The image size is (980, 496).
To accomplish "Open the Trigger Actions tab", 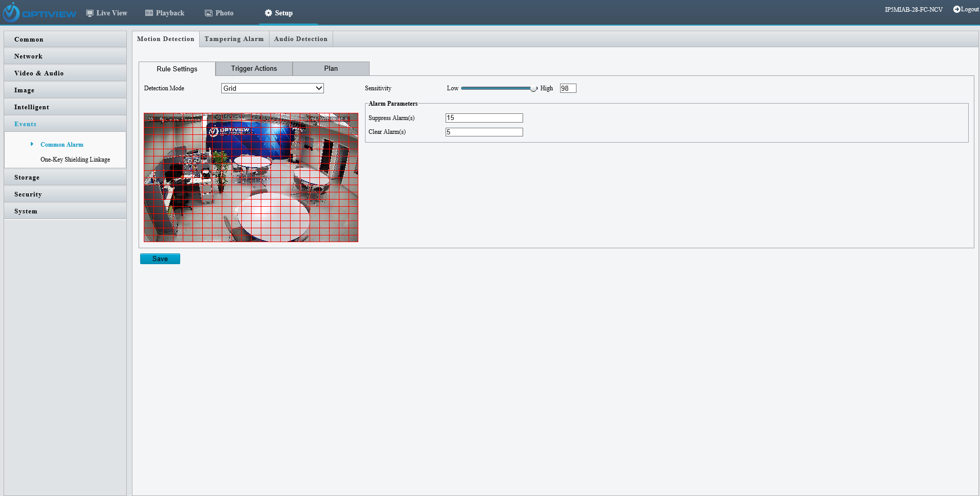I will click(254, 69).
